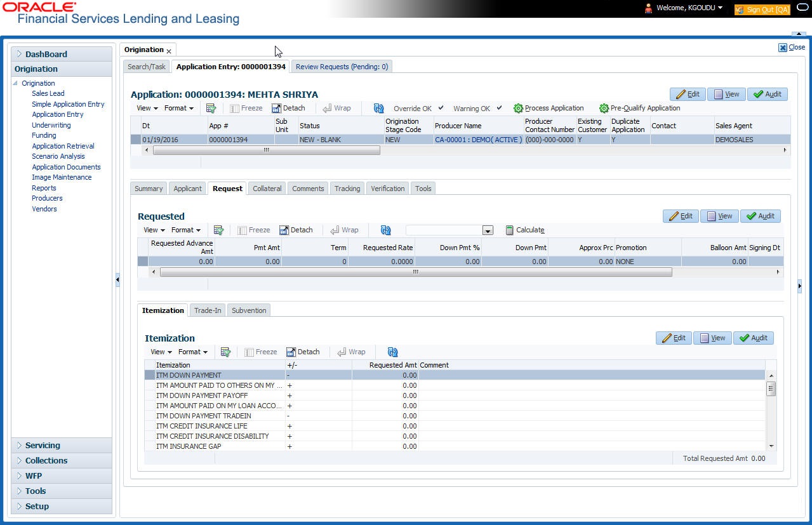Click the Sign Out icon
The height and width of the screenshot is (525, 812).
point(739,10)
